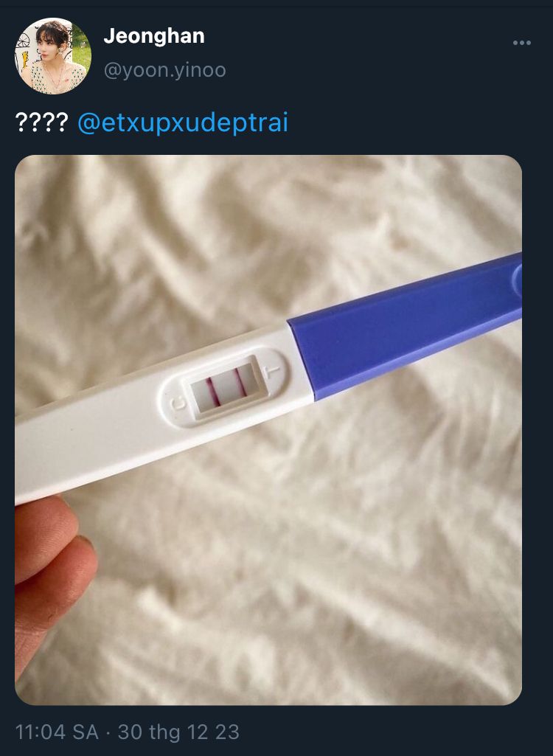
Task: Visit the mentioned @etxupxudeptrai profile
Action: (x=182, y=122)
